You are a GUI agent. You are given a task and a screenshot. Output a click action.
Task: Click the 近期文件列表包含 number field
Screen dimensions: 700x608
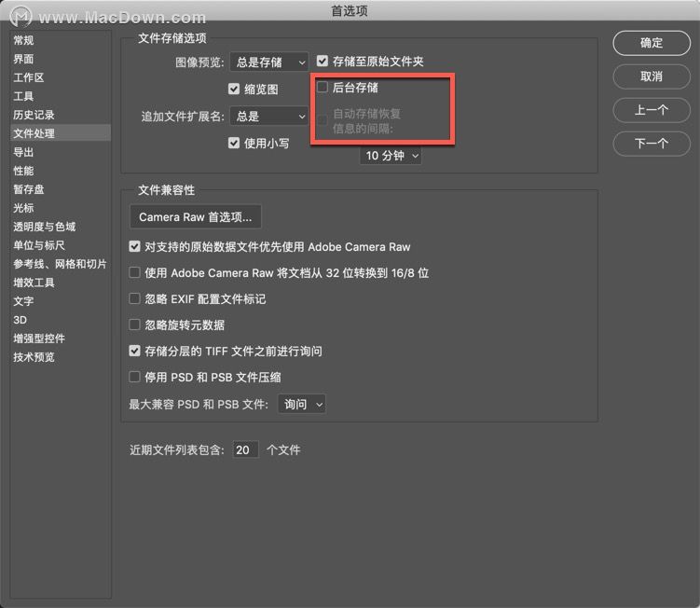245,449
